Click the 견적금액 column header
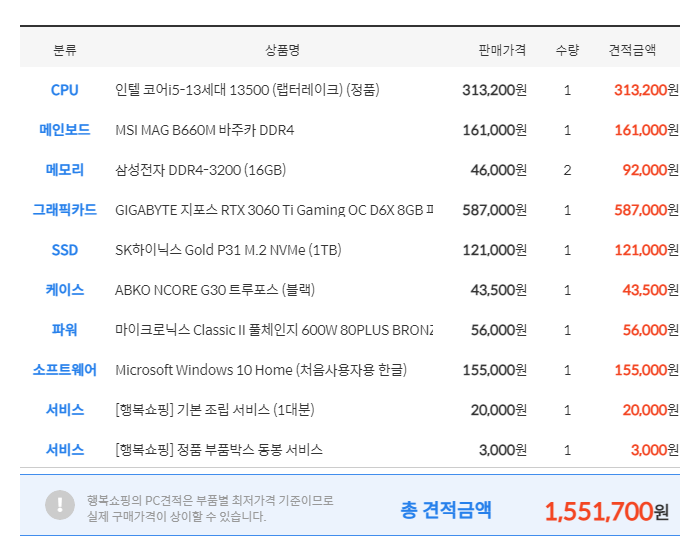Screen dimensions: 700x556 pos(633,50)
